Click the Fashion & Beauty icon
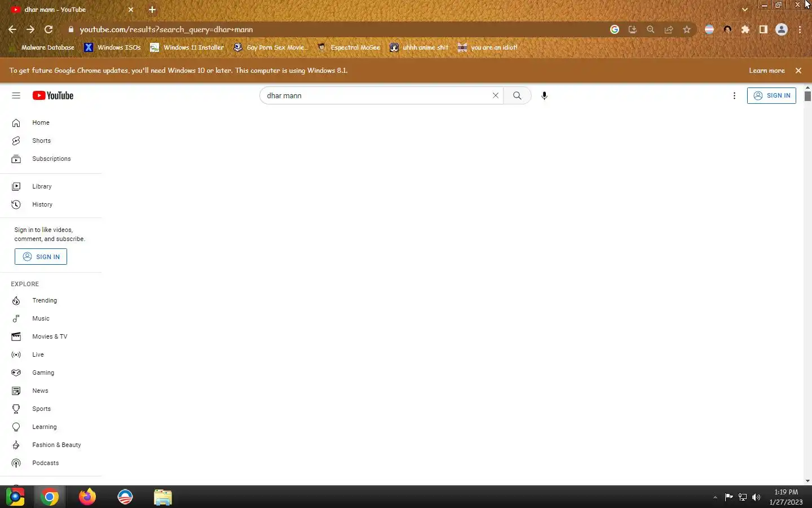This screenshot has width=812, height=508. coord(16,445)
